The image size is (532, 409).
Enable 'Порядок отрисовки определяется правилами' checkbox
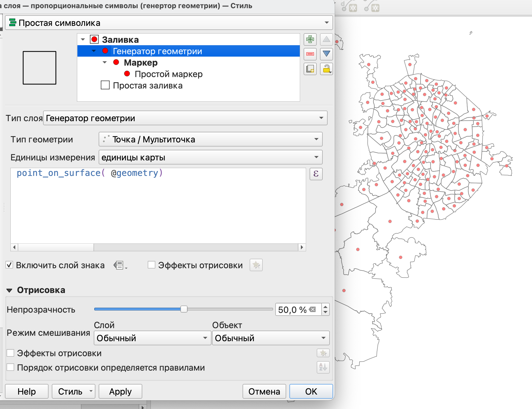tap(11, 367)
